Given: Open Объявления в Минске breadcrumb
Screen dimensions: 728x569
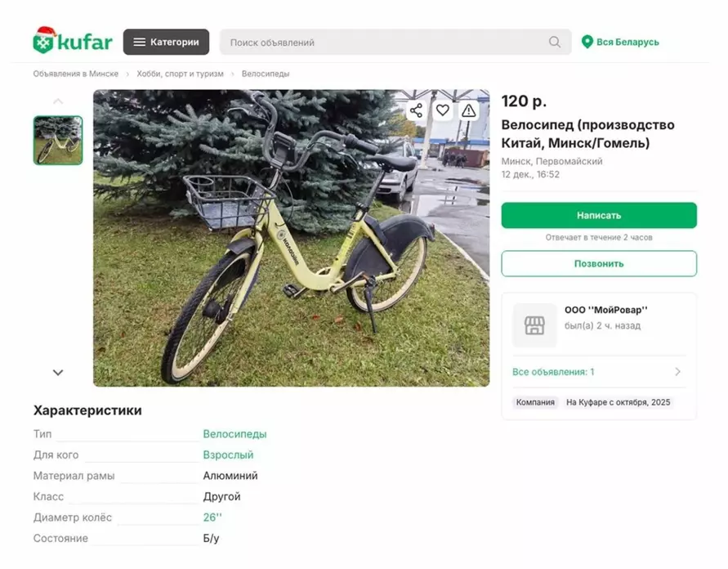Looking at the screenshot, I should [76, 74].
